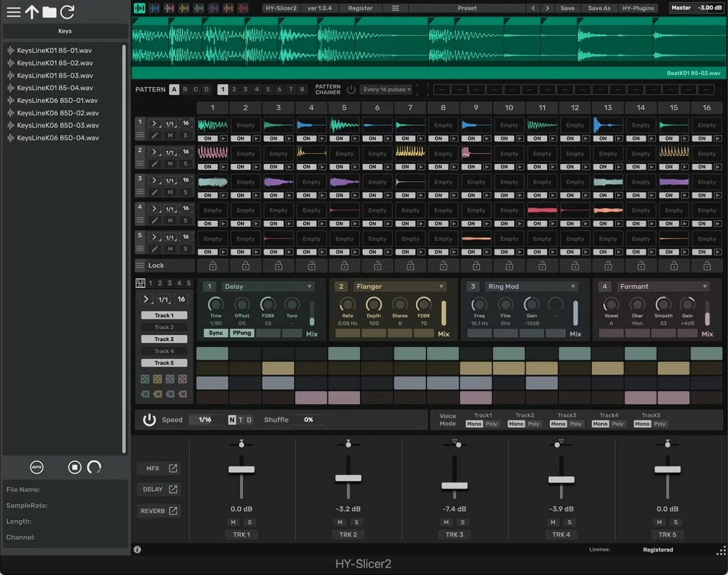Toggle the Pattern Chainer power icon

pyautogui.click(x=351, y=89)
